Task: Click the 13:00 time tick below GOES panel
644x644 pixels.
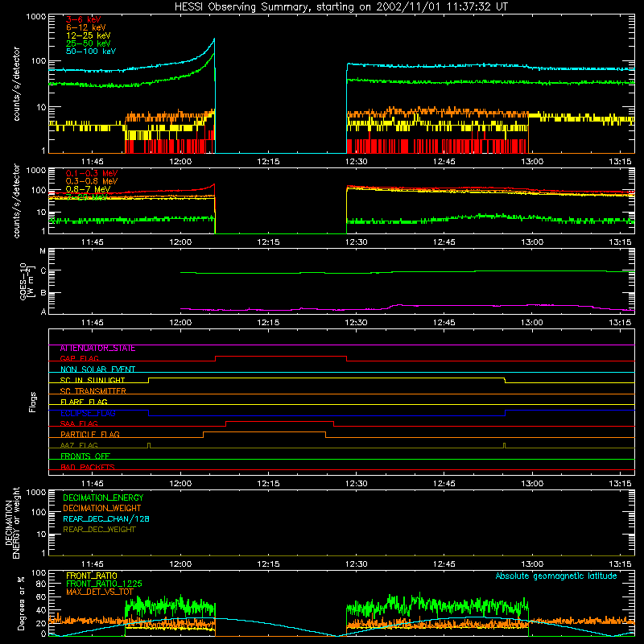Action: (x=532, y=323)
